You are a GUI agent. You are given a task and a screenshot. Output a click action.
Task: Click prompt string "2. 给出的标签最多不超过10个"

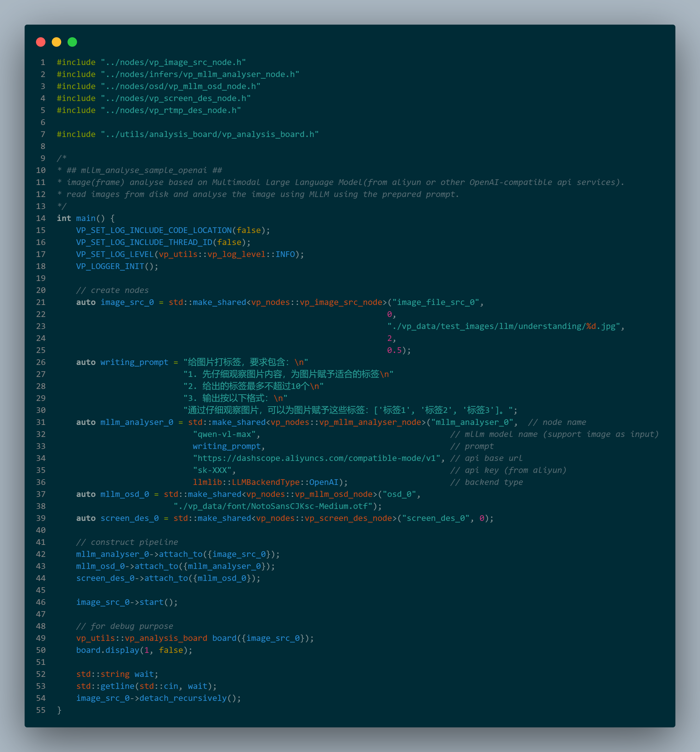253,386
